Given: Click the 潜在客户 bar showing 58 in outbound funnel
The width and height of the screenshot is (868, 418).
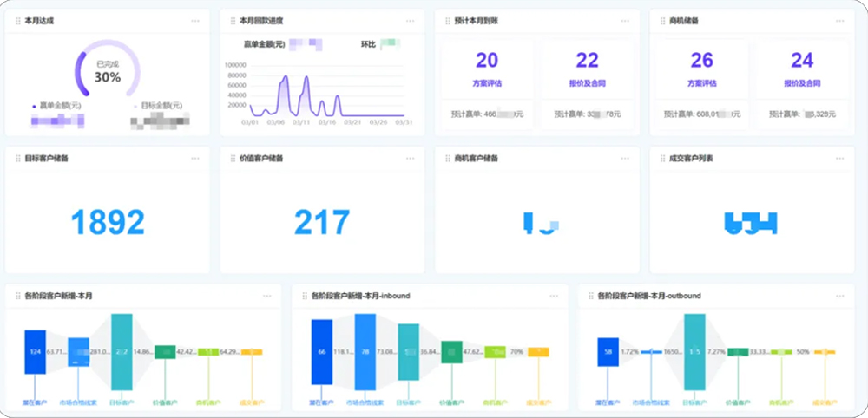Looking at the screenshot, I should tap(608, 352).
